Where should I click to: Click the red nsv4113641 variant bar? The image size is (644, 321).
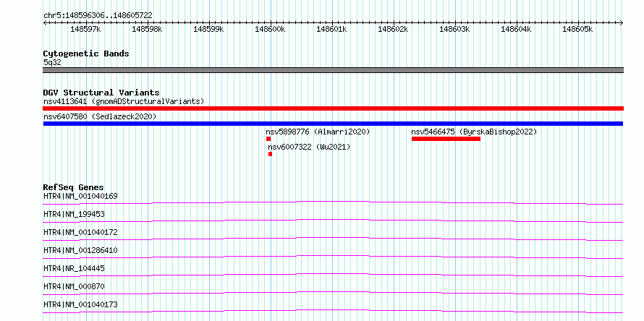[x=333, y=108]
